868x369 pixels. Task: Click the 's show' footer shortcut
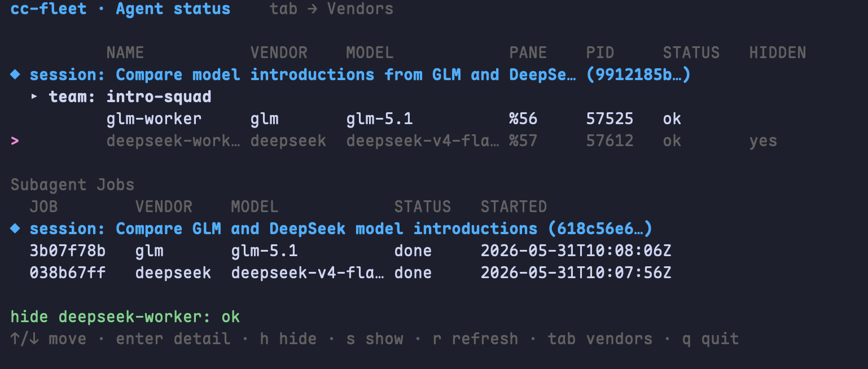click(x=375, y=339)
